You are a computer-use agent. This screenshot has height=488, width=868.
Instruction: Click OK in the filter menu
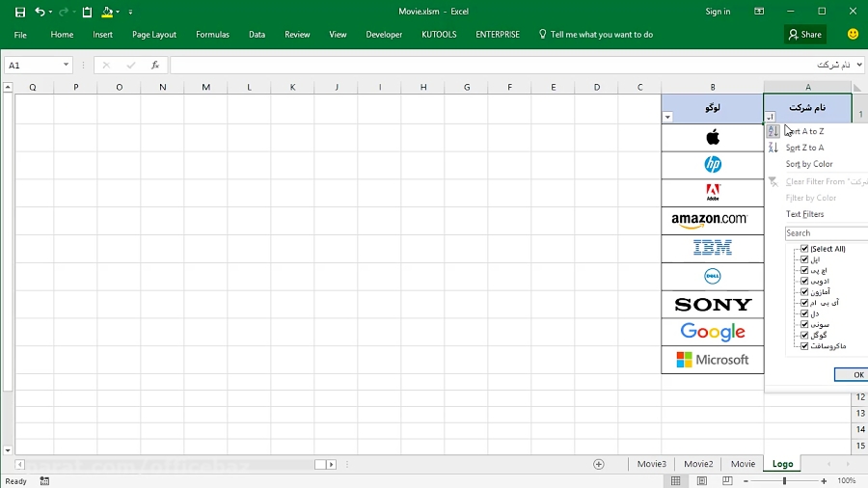(852, 374)
